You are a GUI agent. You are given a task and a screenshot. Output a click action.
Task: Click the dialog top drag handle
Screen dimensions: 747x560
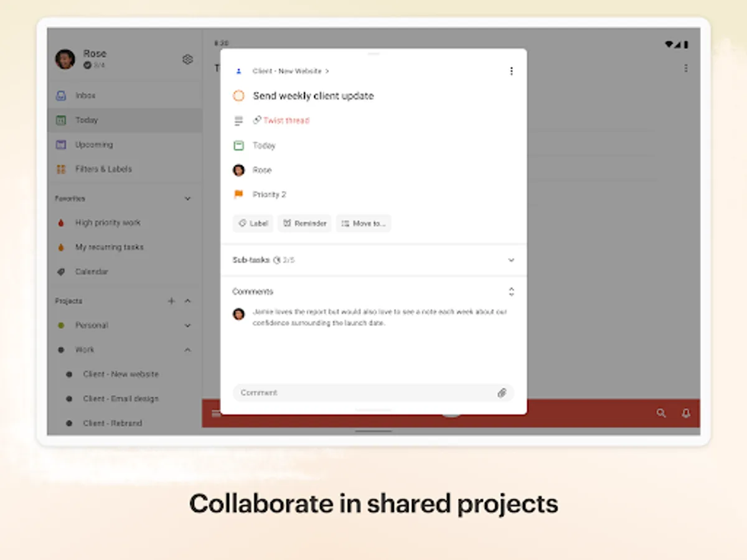(x=374, y=54)
